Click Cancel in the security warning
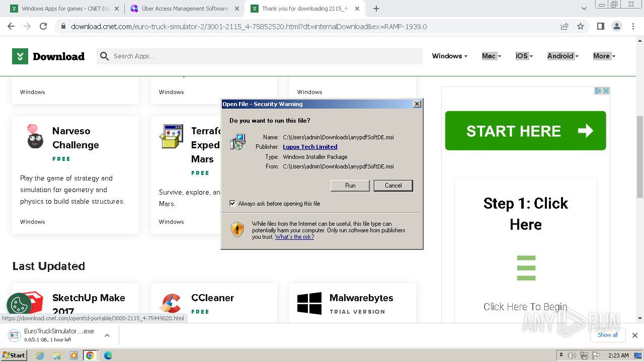Viewport: 644px width, 362px height. tap(393, 186)
